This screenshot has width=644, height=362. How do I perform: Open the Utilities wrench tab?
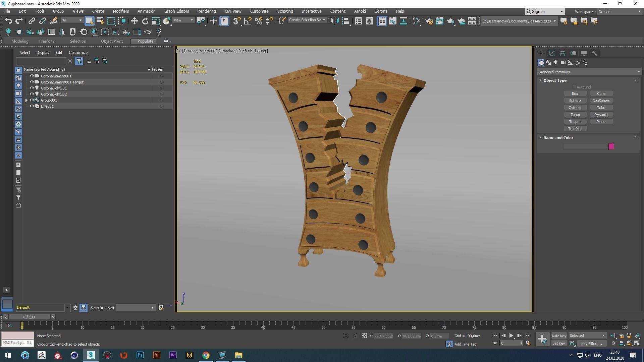point(595,53)
